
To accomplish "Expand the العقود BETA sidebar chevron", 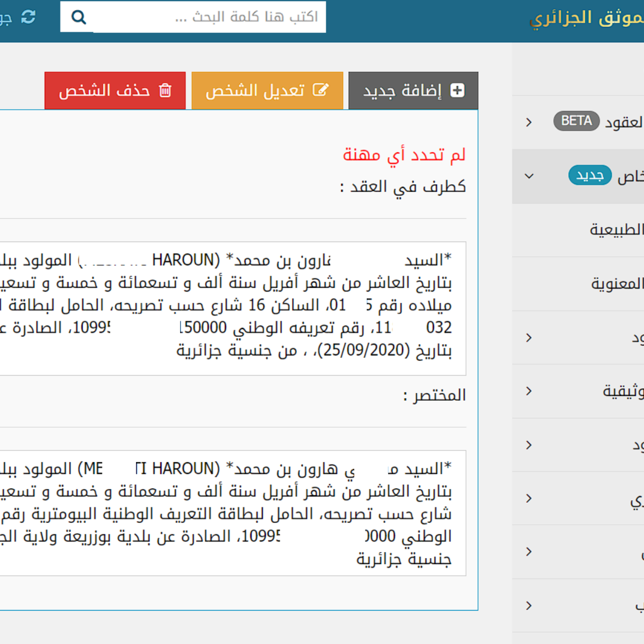I will coord(529,122).
